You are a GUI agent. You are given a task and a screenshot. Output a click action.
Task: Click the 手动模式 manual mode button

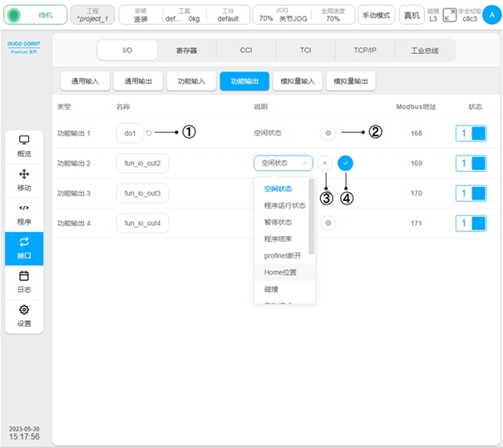coord(376,15)
